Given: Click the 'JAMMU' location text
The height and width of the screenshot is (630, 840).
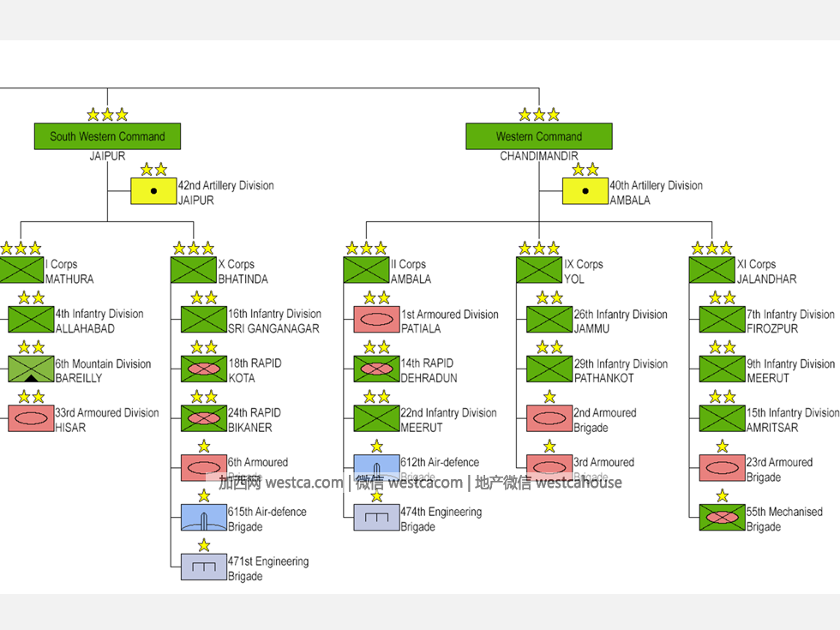Looking at the screenshot, I should coord(591,328).
